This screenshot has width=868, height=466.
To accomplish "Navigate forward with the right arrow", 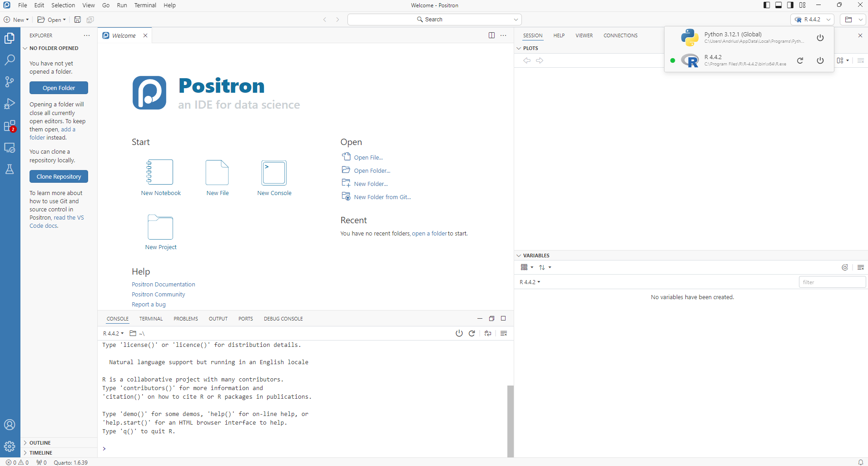I will pos(337,20).
